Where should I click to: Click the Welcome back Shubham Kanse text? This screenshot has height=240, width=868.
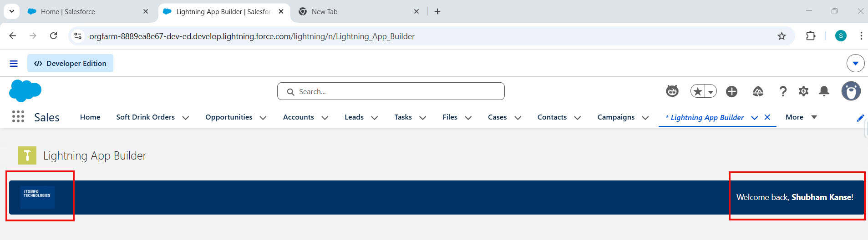(795, 197)
